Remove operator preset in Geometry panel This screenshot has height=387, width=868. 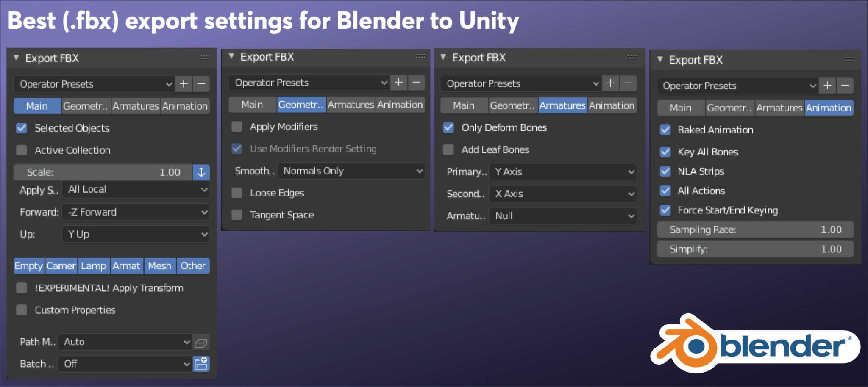coord(417,83)
